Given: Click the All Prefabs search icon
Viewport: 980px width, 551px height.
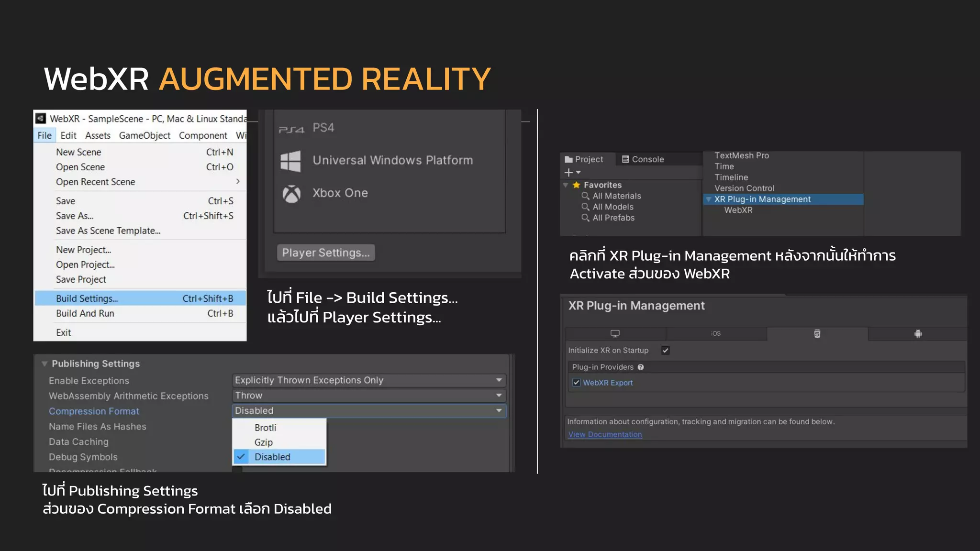Looking at the screenshot, I should click(585, 218).
